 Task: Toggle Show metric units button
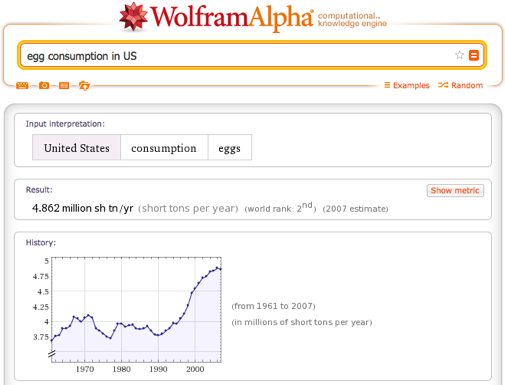(455, 190)
